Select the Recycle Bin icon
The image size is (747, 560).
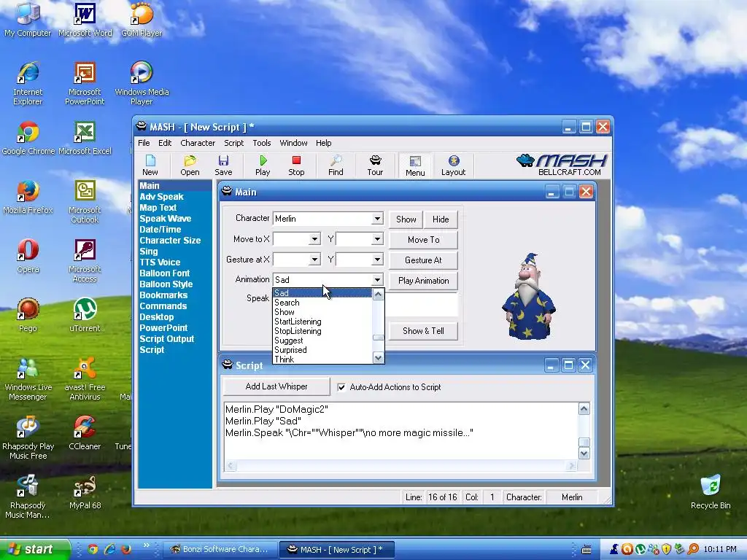click(x=711, y=491)
